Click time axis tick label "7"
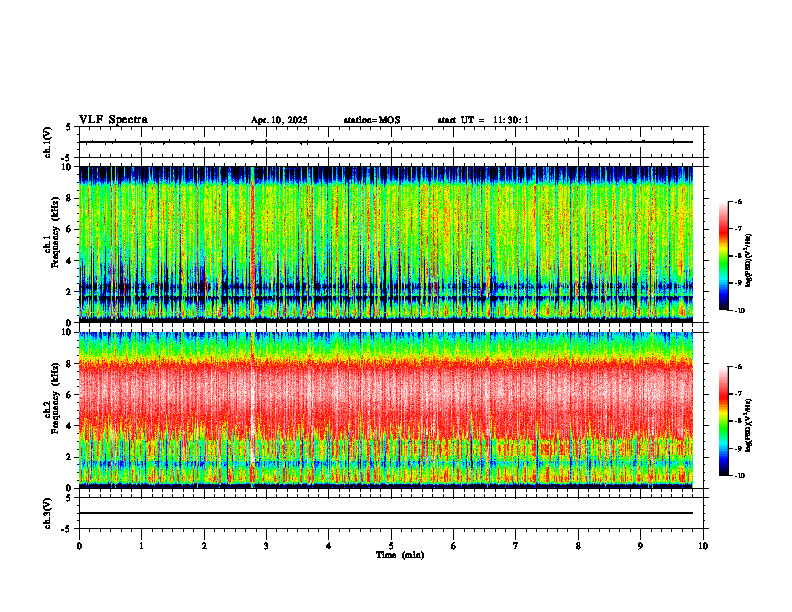This screenshot has height=612, width=792. tap(516, 546)
